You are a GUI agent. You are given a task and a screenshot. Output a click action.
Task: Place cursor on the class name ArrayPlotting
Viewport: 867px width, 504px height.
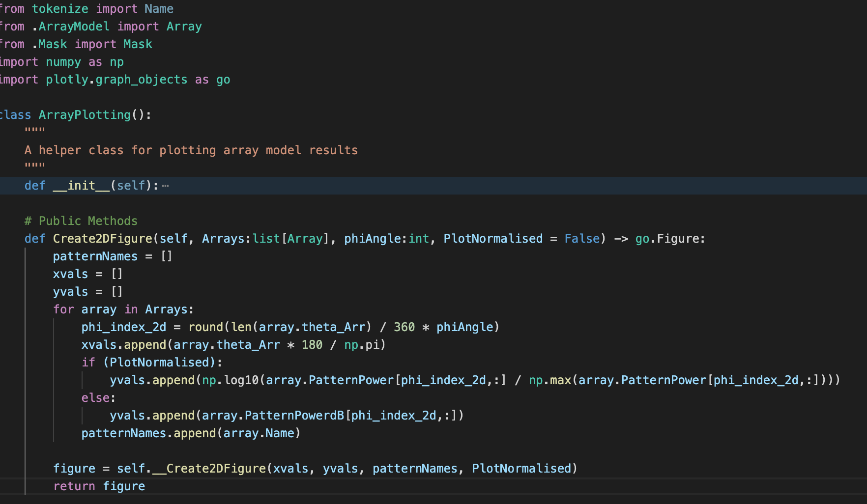pos(84,114)
